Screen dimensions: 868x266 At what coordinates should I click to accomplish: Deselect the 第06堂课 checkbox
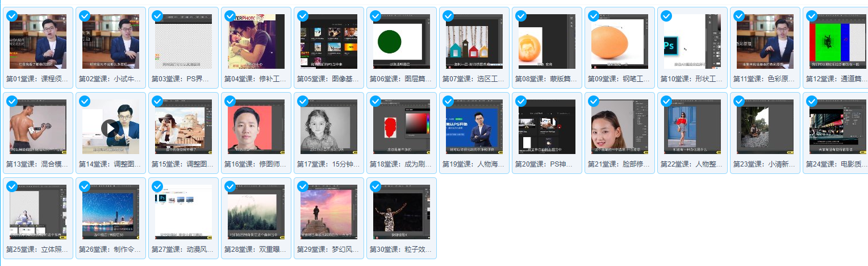375,16
